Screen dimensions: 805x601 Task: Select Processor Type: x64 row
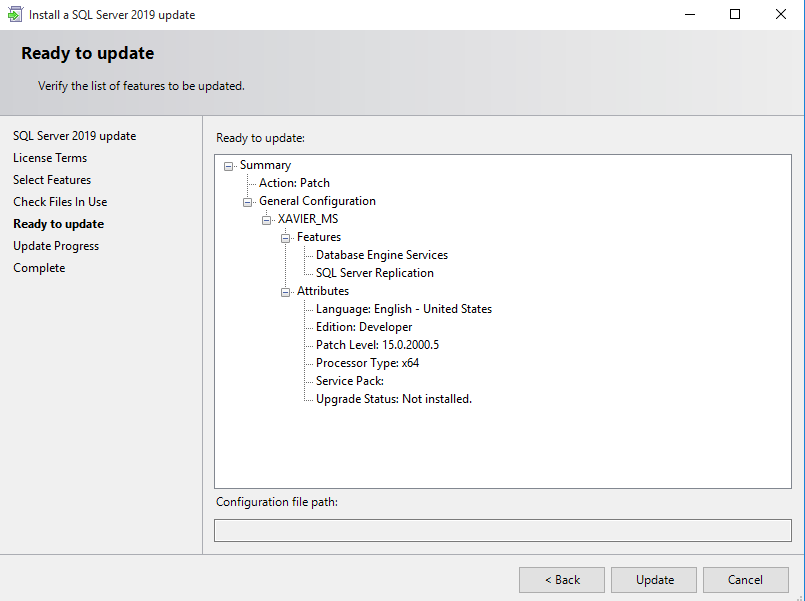[x=368, y=363]
